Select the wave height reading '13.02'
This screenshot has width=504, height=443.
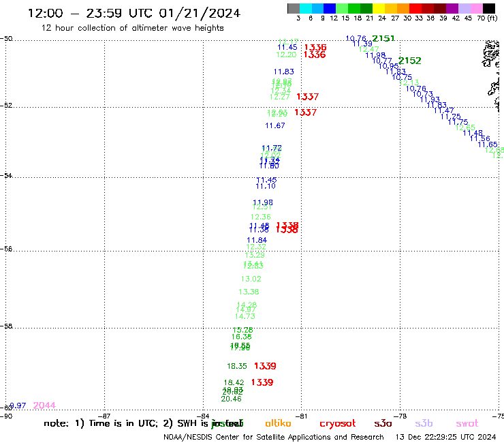click(x=251, y=279)
